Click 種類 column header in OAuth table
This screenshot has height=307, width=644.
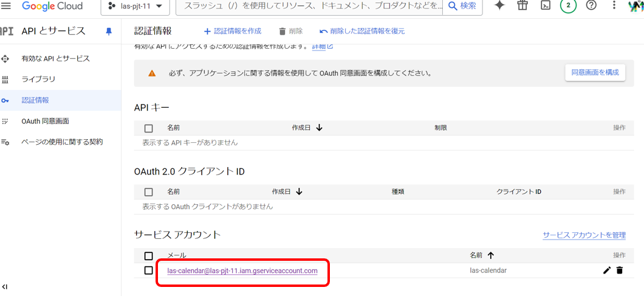[x=399, y=191]
